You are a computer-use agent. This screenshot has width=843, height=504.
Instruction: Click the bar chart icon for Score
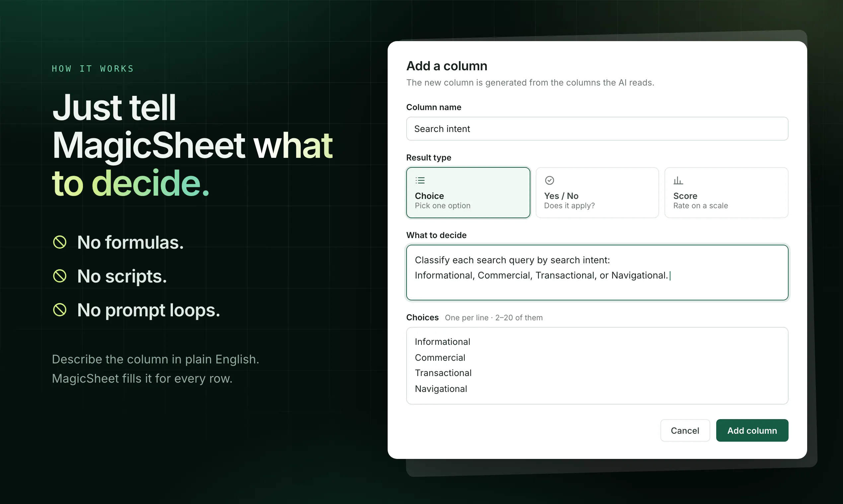coord(678,180)
